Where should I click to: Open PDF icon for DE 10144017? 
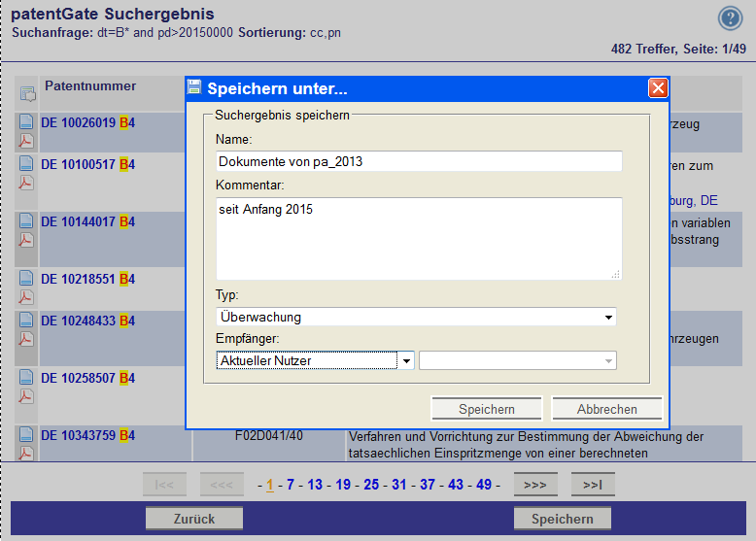point(26,240)
